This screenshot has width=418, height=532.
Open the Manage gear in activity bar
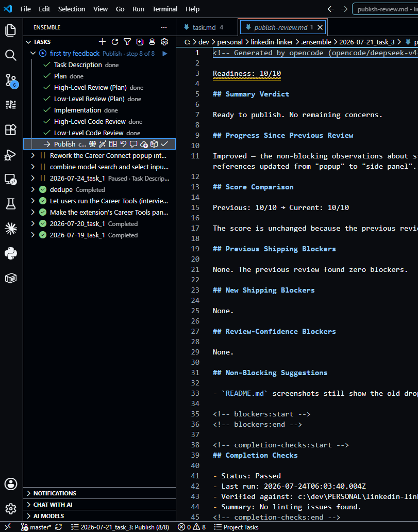(x=11, y=509)
